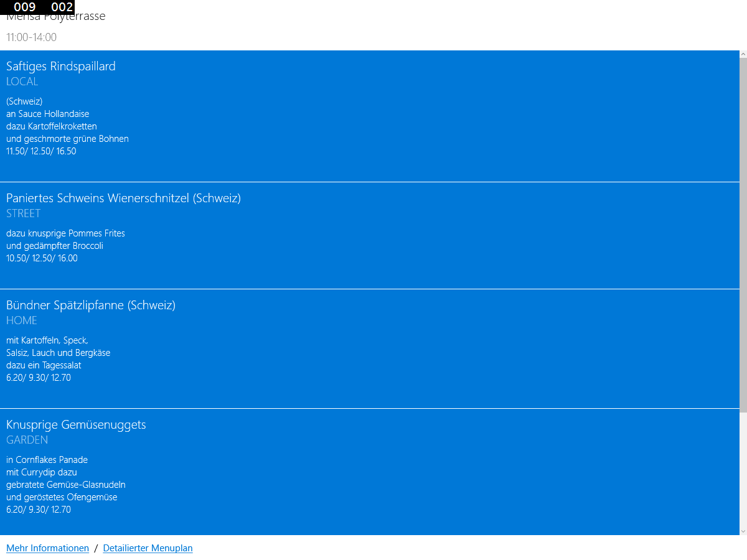Click the Spätzlipfanne price 6.20/ 9.30/ 12.70
Image resolution: width=747 pixels, height=560 pixels.
[39, 378]
